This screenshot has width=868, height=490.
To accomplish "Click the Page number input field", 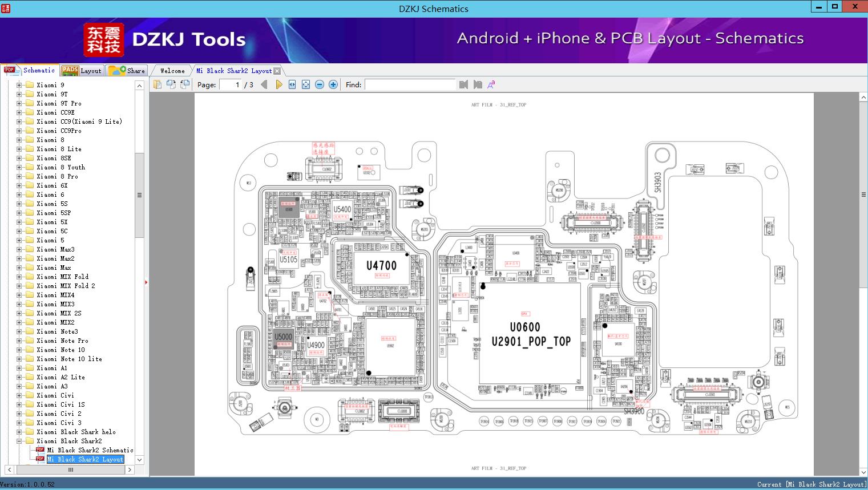I will pos(230,84).
